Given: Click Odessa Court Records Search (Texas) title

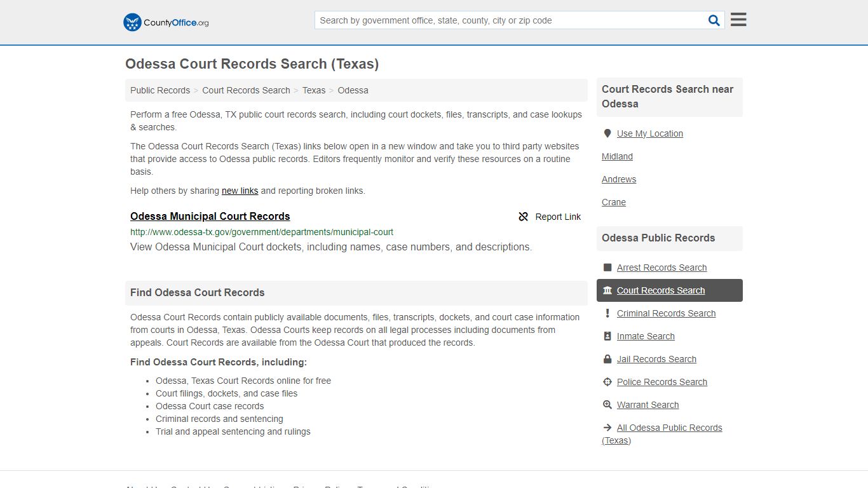Looking at the screenshot, I should click(252, 64).
